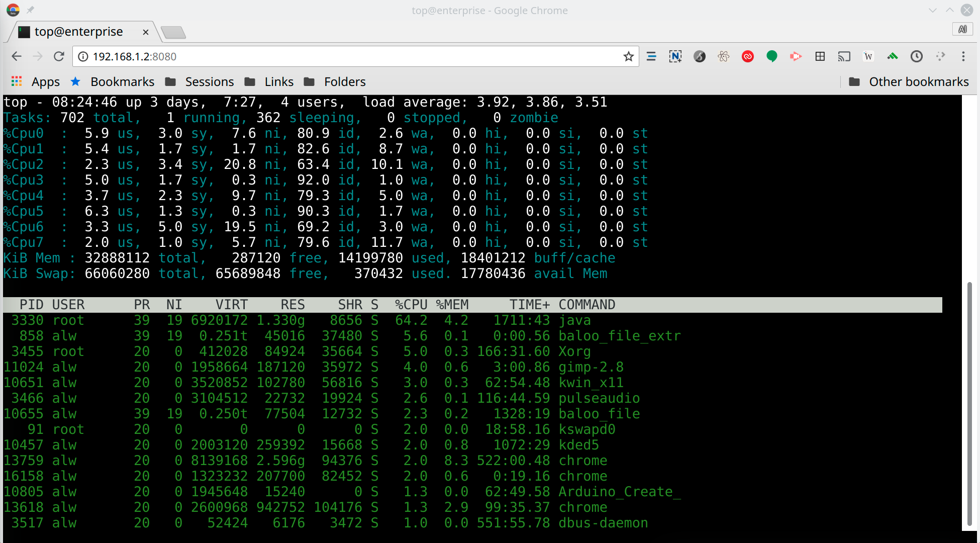This screenshot has height=543, width=980.
Task: Open the Wikipedia W extension icon
Action: [x=868, y=56]
